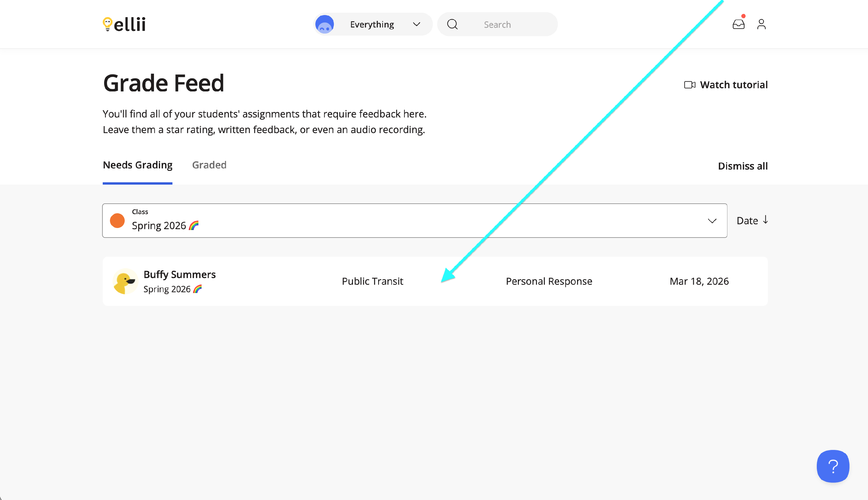Screen dimensions: 868x500
Task: Expand the Everything filter dropdown
Action: point(416,24)
